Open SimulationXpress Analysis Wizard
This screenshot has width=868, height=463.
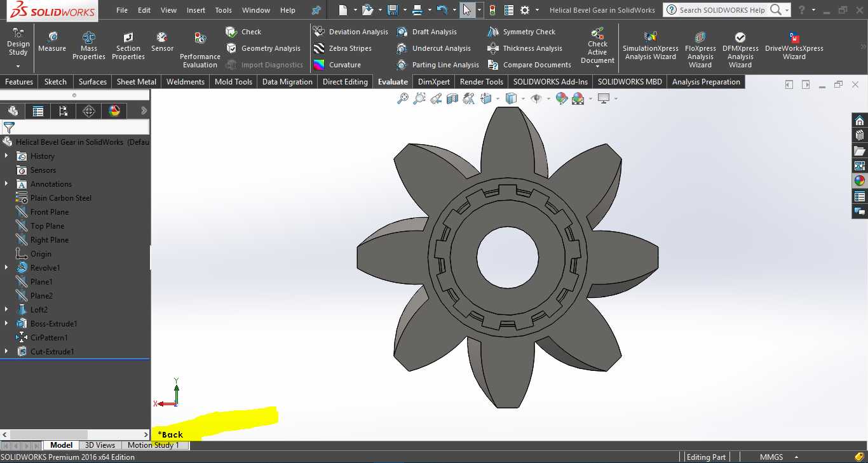tap(651, 46)
